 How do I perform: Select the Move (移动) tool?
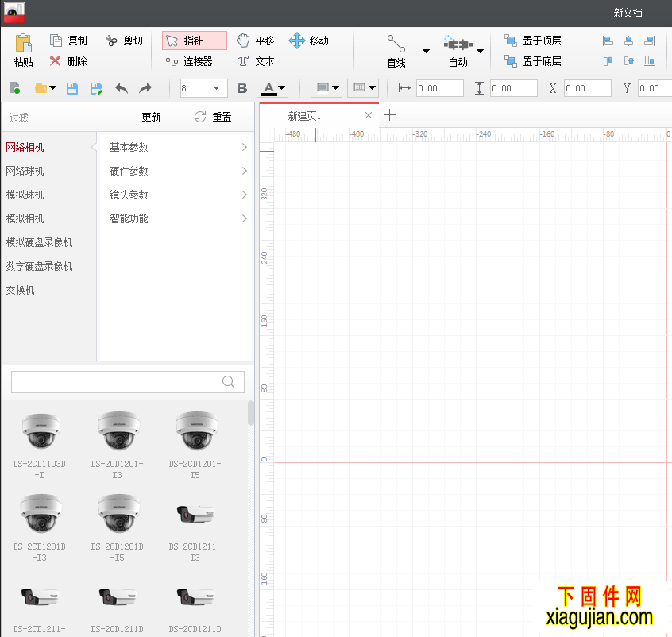click(x=308, y=41)
